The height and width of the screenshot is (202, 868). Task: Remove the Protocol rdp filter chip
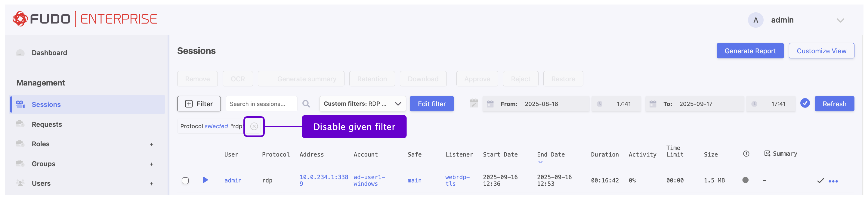tap(254, 126)
